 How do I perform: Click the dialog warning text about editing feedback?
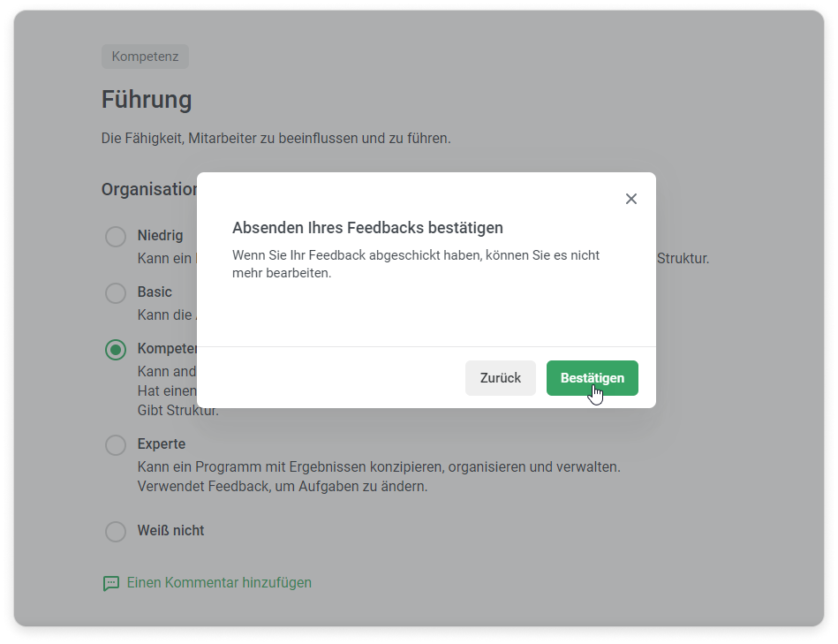pos(415,264)
